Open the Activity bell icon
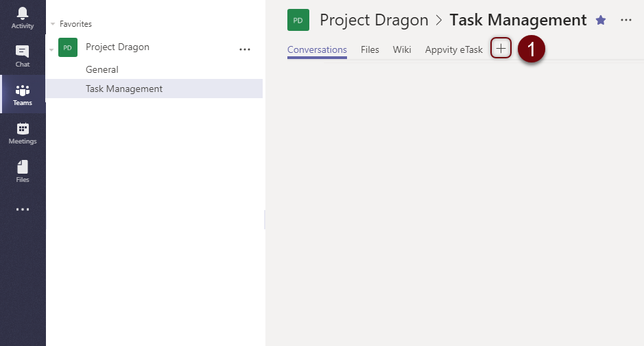The image size is (644, 346). point(23,18)
